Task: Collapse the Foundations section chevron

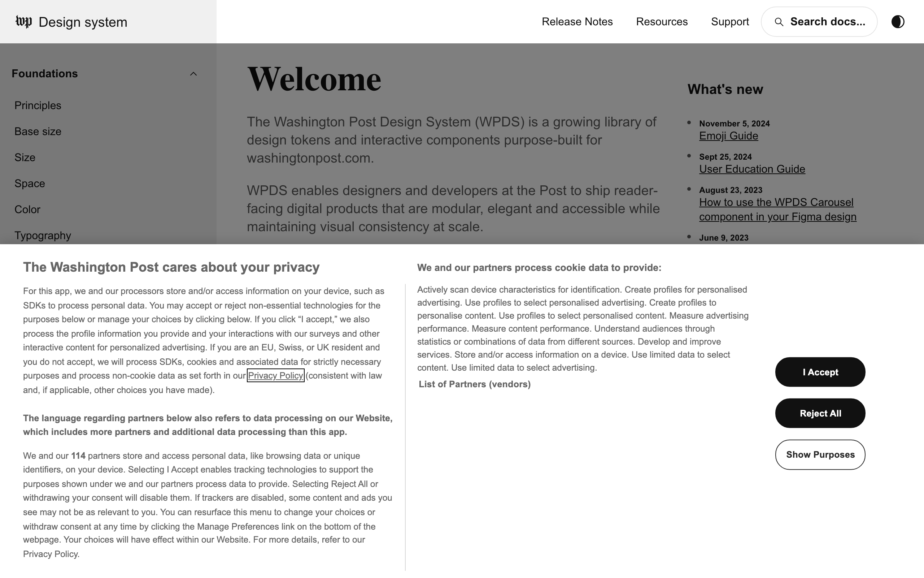Action: [x=193, y=74]
